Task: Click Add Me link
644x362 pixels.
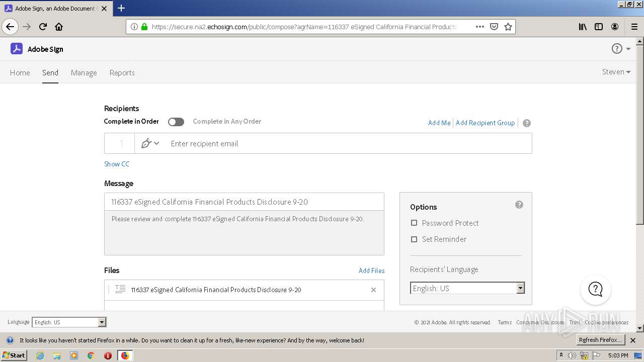Action: pos(439,123)
